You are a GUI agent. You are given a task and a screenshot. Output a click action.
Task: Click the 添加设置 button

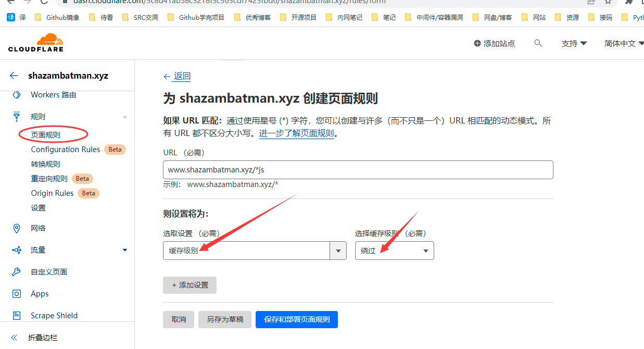[x=190, y=285]
